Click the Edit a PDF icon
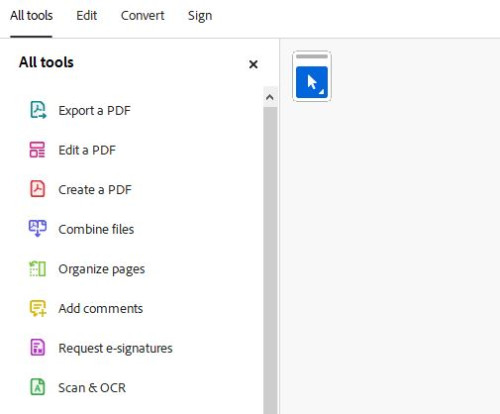This screenshot has height=414, width=500. pos(37,150)
